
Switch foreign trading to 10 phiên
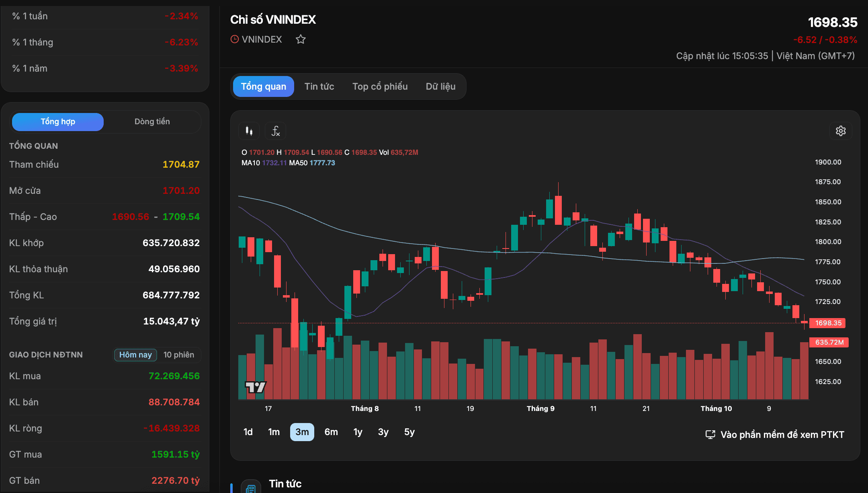(179, 355)
